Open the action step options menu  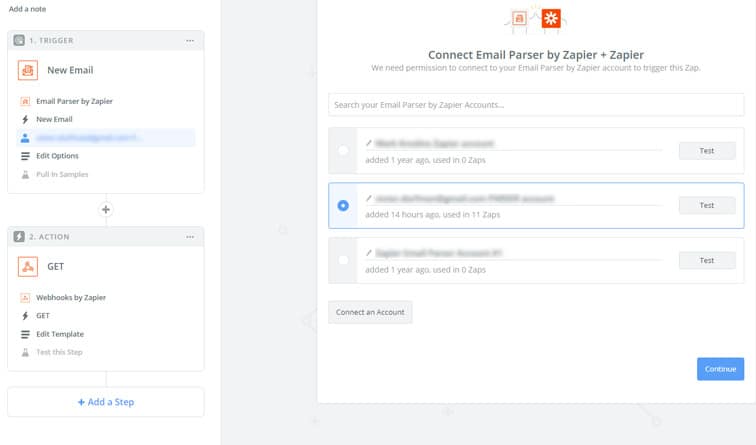pos(190,237)
